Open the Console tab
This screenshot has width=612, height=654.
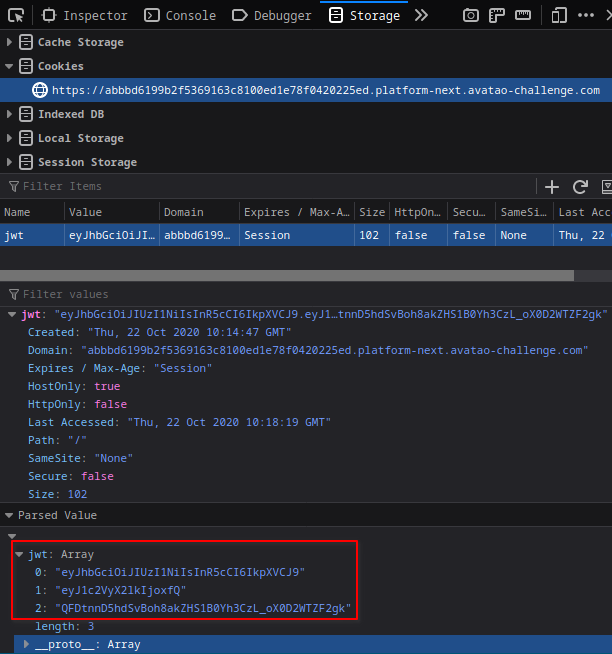click(x=180, y=15)
